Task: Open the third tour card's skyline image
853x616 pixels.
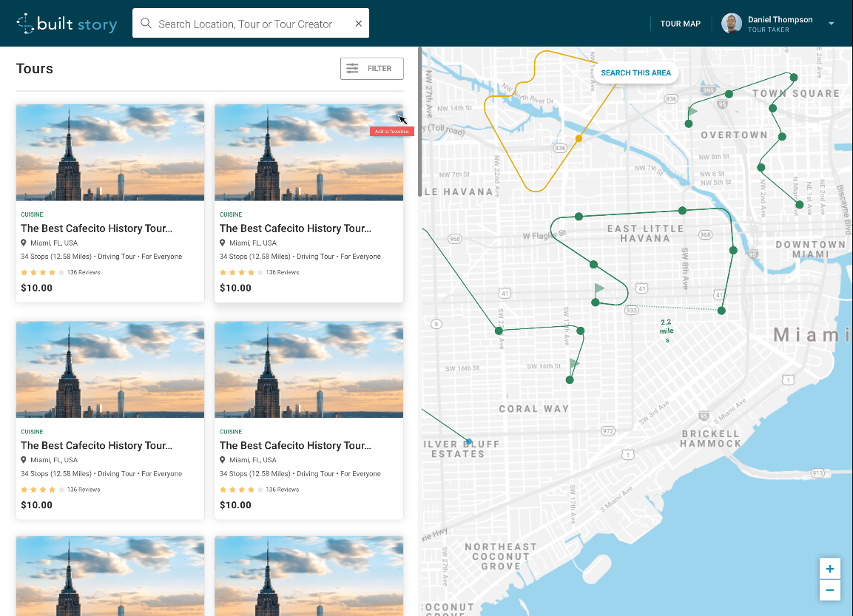Action: coord(110,370)
